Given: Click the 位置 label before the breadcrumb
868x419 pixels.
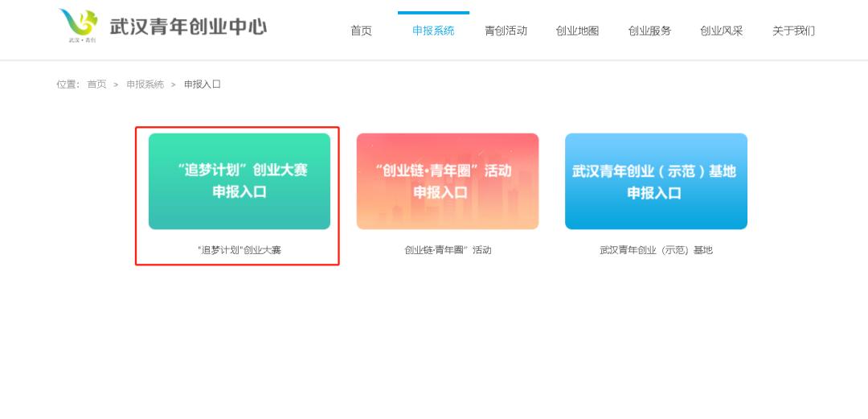Looking at the screenshot, I should tap(67, 84).
